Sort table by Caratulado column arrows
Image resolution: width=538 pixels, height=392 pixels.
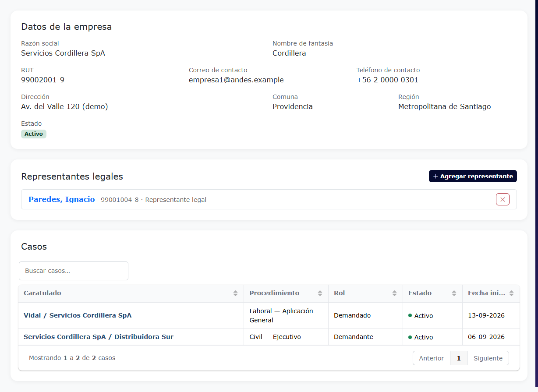coord(235,293)
